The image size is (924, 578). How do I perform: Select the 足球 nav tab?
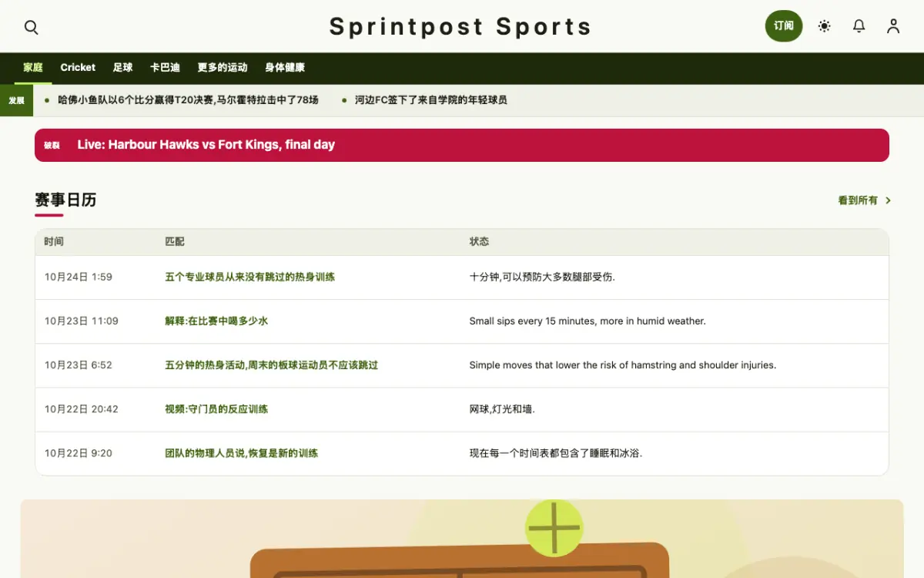(123, 68)
